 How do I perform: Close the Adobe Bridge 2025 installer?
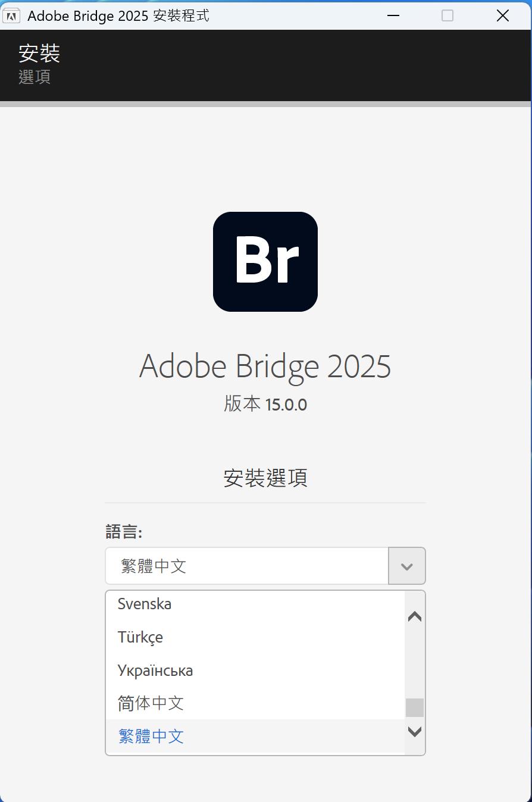click(503, 15)
